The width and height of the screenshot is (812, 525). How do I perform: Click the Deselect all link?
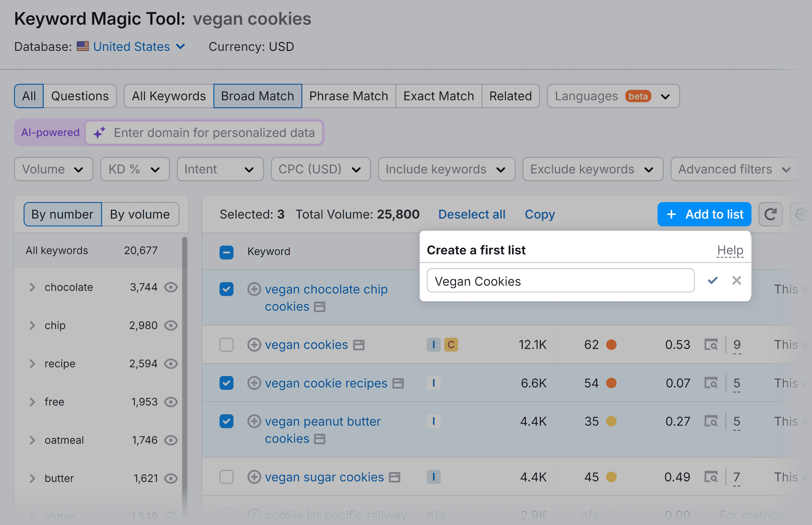pyautogui.click(x=472, y=214)
